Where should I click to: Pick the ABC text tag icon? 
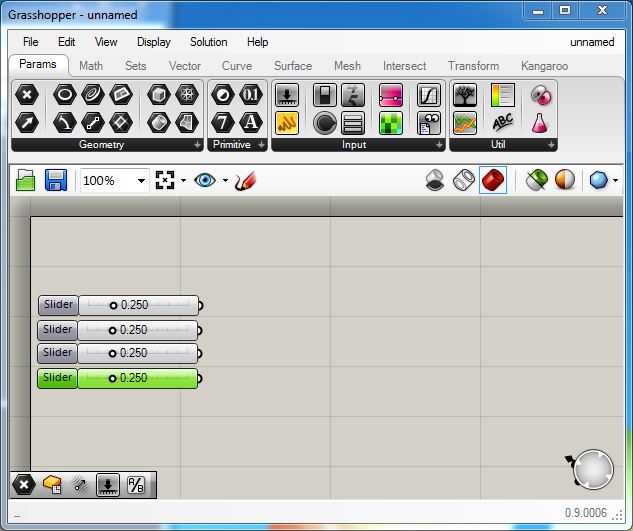point(503,123)
